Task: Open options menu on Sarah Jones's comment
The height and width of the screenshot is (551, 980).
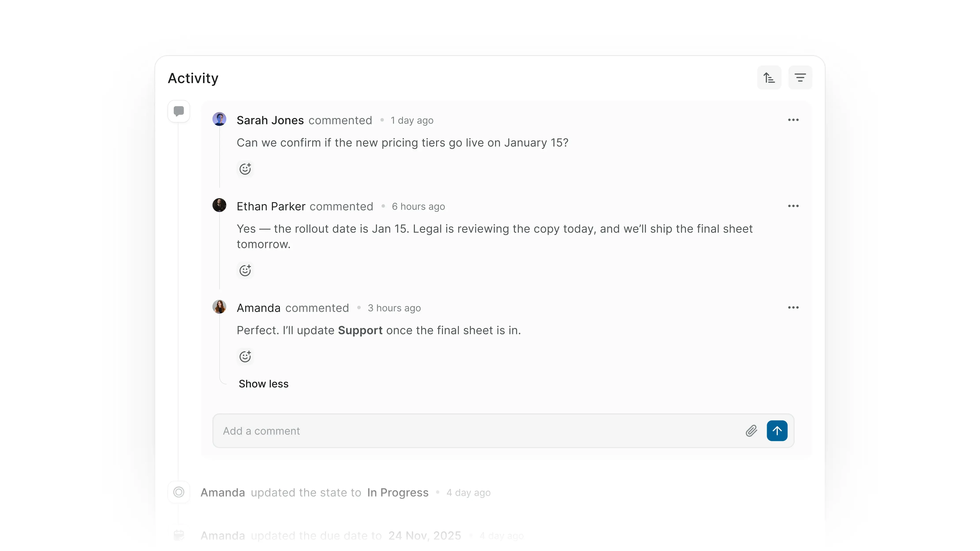Action: [x=793, y=120]
